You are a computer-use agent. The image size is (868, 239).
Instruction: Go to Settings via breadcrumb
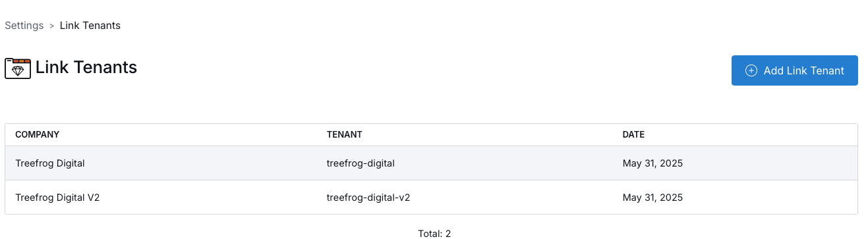point(24,26)
